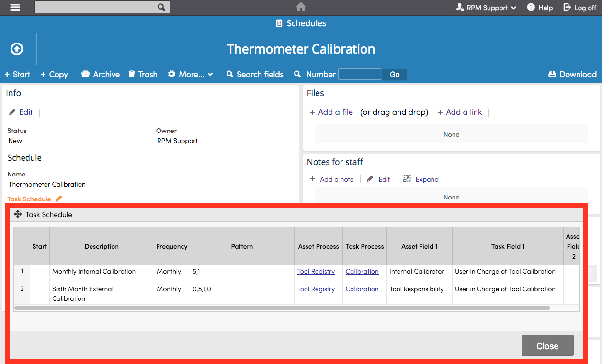Open Tool Registry link in row 1
The height and width of the screenshot is (364, 602).
[316, 271]
